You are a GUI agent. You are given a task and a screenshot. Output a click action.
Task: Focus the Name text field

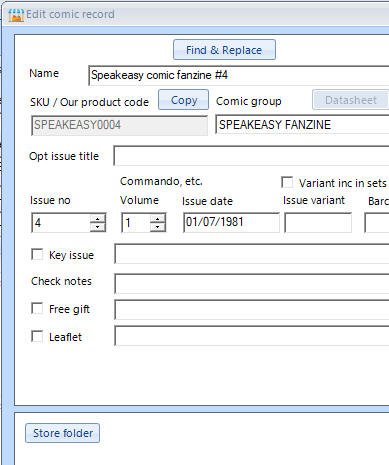(x=239, y=75)
